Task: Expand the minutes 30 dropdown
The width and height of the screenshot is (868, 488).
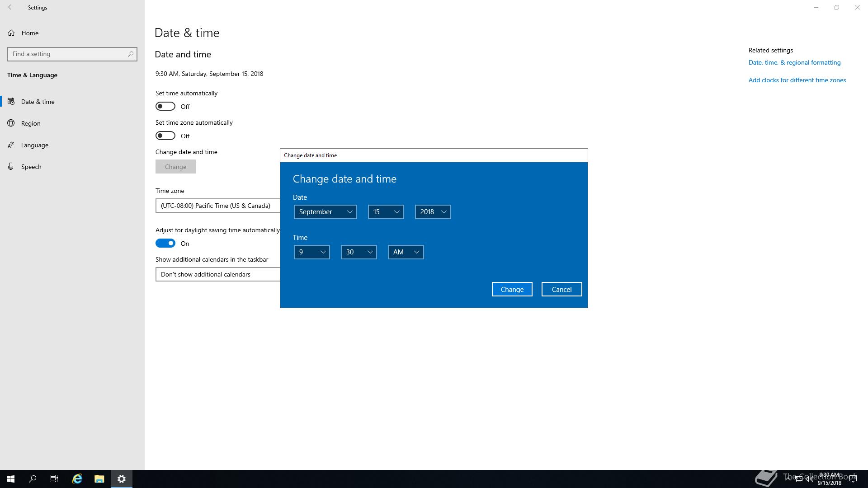Action: pos(359,252)
